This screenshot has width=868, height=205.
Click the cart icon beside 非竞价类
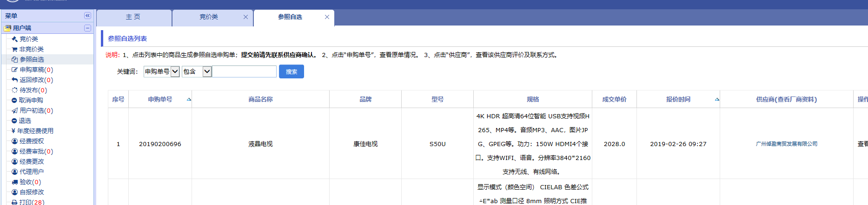click(14, 49)
